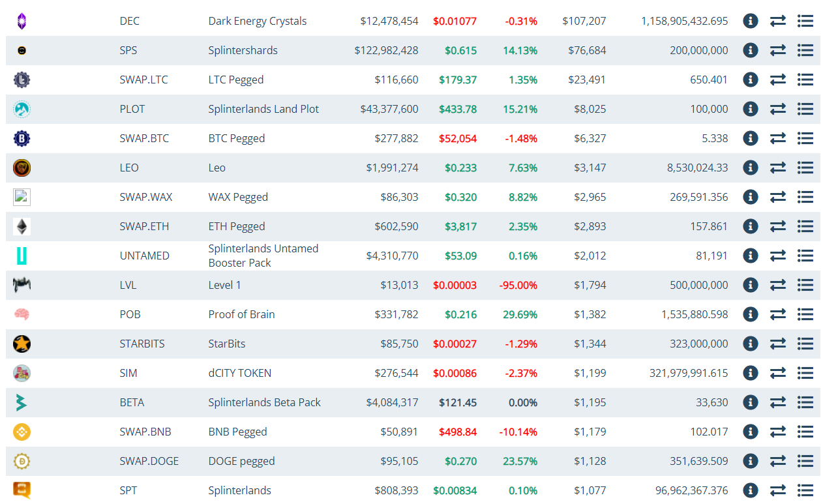Screen dimensions: 821x504
Task: Click swap arrows icon for POB
Action: click(778, 314)
